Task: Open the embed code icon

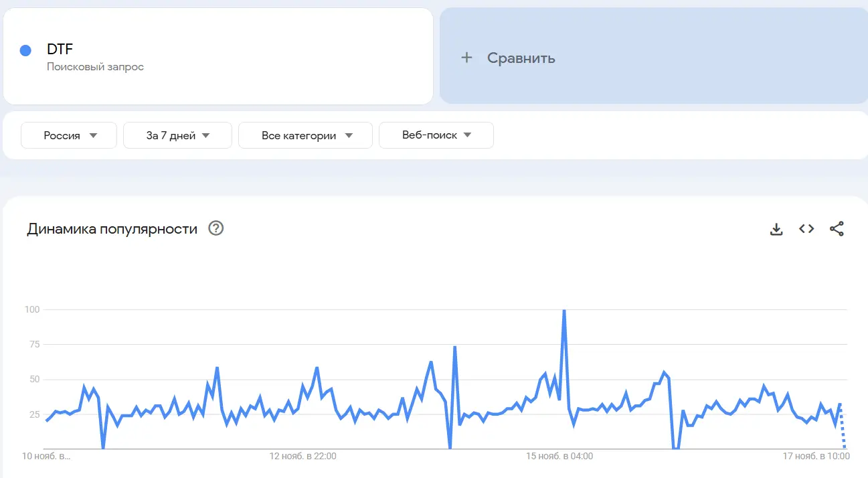Action: pyautogui.click(x=806, y=229)
